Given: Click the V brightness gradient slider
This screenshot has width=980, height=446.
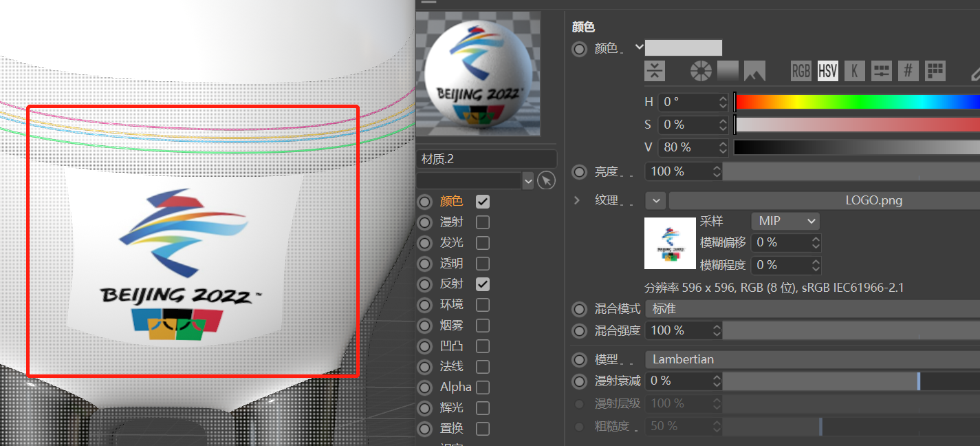Looking at the screenshot, I should click(857, 147).
